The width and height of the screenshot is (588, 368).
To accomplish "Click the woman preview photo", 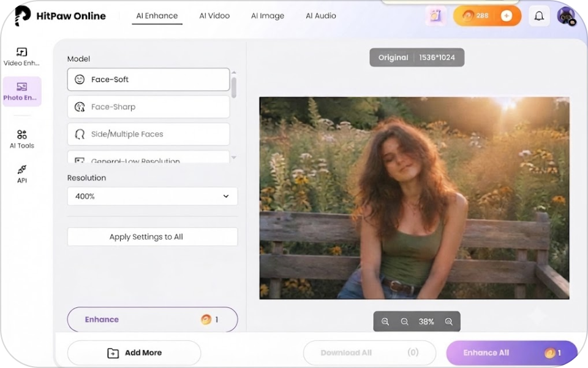I will (x=415, y=198).
